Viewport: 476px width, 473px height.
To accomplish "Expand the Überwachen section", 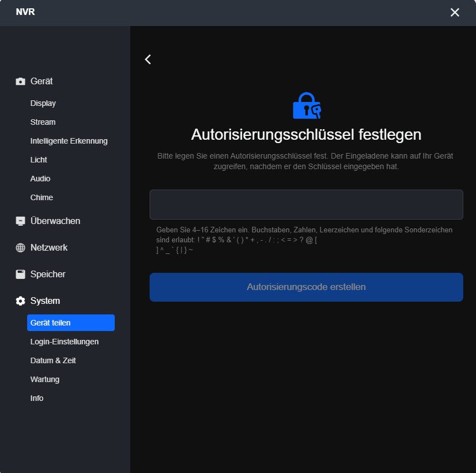I will [55, 221].
